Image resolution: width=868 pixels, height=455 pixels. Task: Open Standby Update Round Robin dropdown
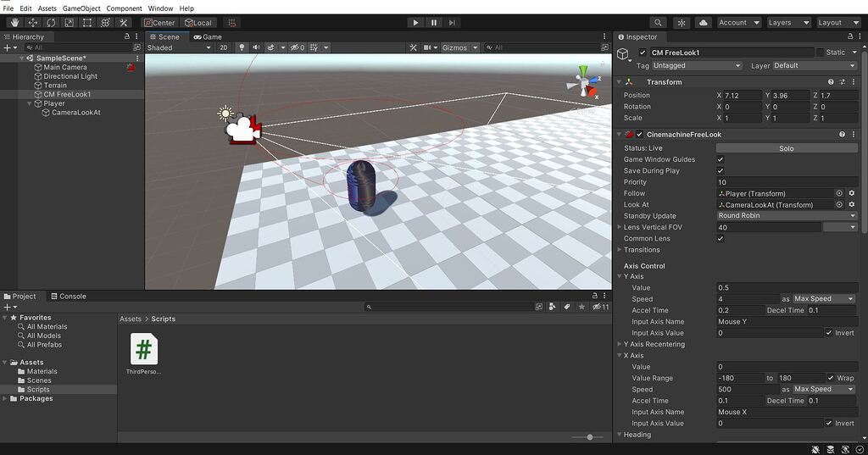click(x=787, y=216)
